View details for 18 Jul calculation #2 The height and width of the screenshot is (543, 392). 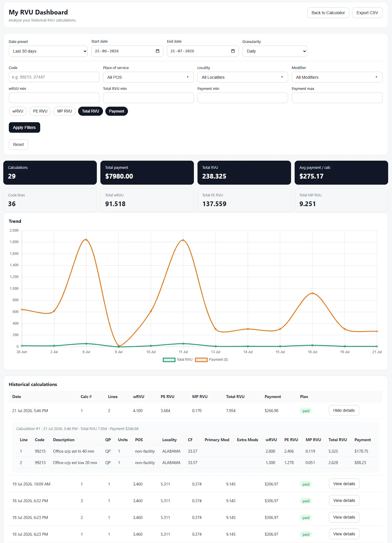[x=344, y=517]
